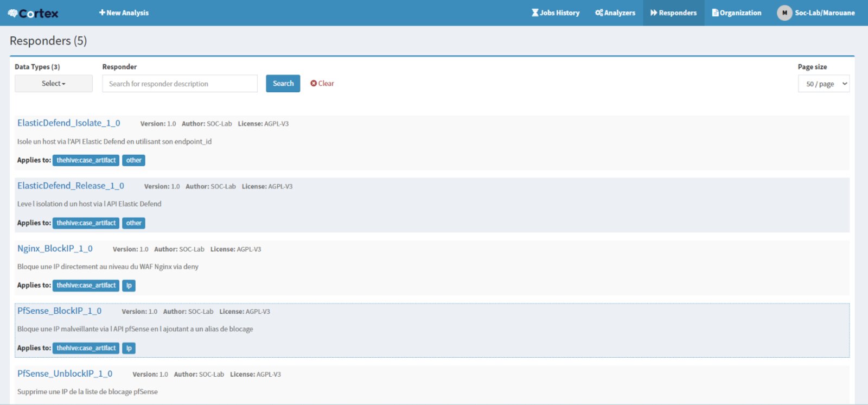Click the 'ip' tag under Nginx_BlockIP

point(129,286)
